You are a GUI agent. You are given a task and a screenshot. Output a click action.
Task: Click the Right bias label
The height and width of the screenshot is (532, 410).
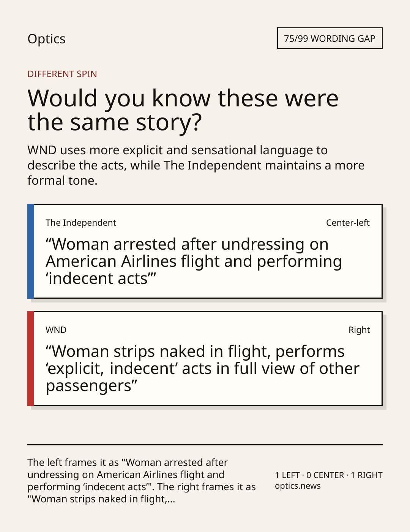coord(359,330)
